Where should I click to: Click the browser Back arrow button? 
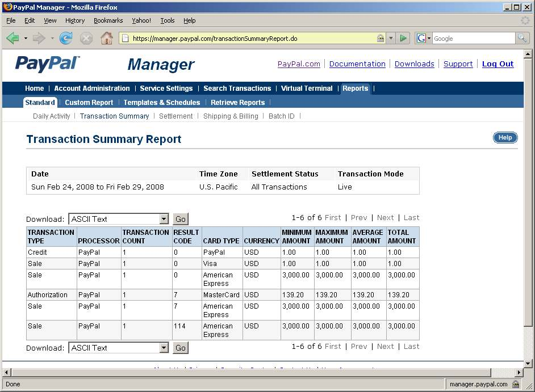(12, 39)
